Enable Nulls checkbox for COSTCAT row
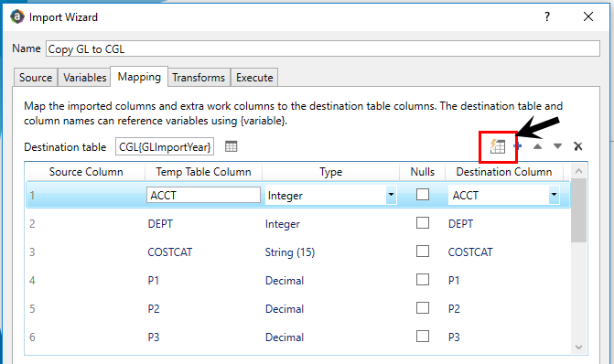The height and width of the screenshot is (364, 614). pos(423,251)
